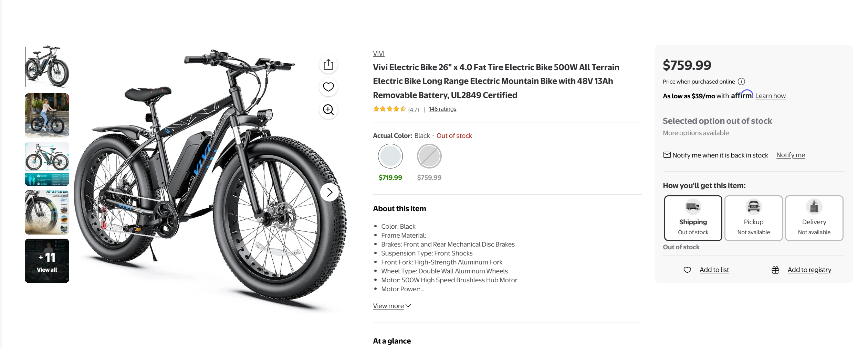
Task: Choose the Delivery fulfillment option
Action: click(x=814, y=218)
